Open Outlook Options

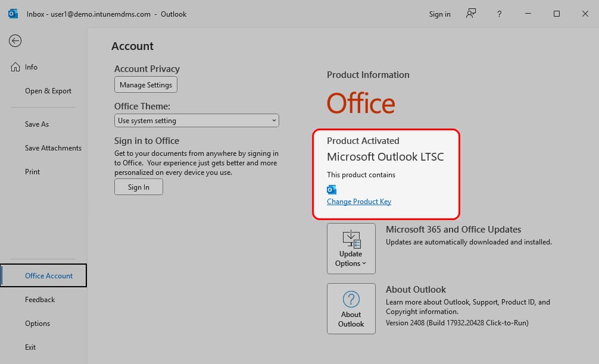pyautogui.click(x=38, y=324)
